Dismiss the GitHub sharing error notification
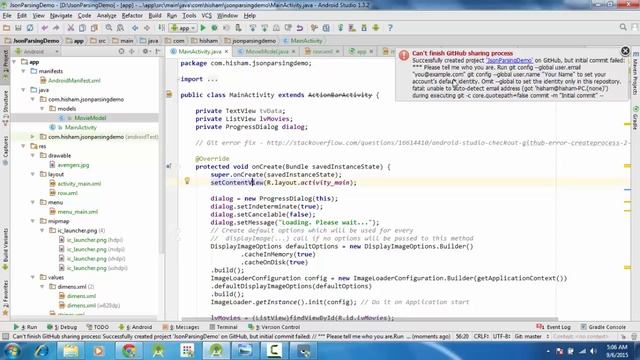Screen dimensions: 640x360 (x=625, y=51)
